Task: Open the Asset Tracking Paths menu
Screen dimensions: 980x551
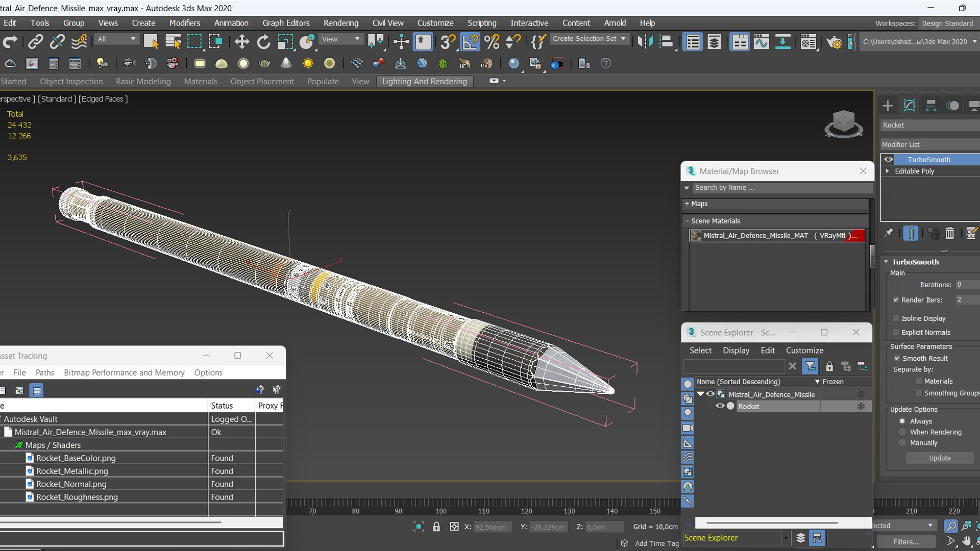Action: coord(45,372)
